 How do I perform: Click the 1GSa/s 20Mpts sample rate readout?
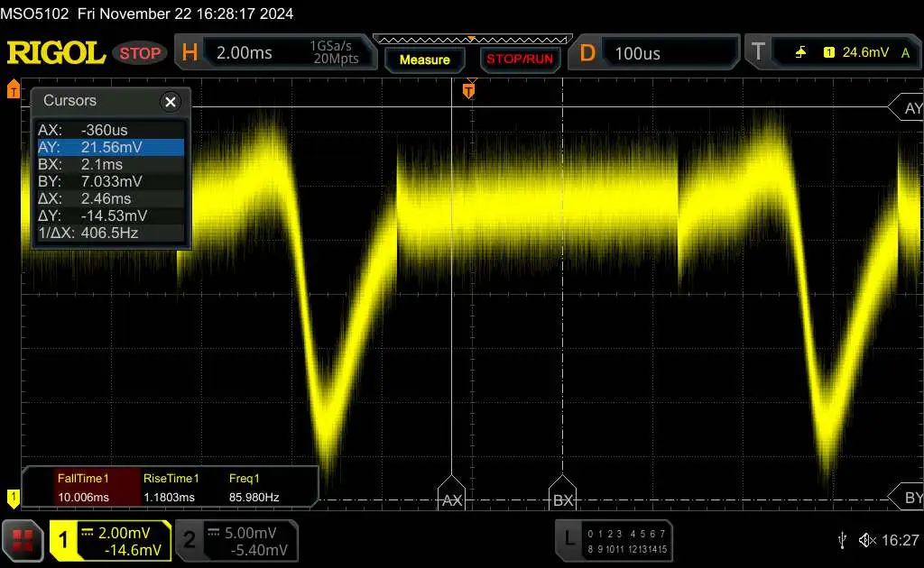pos(336,52)
